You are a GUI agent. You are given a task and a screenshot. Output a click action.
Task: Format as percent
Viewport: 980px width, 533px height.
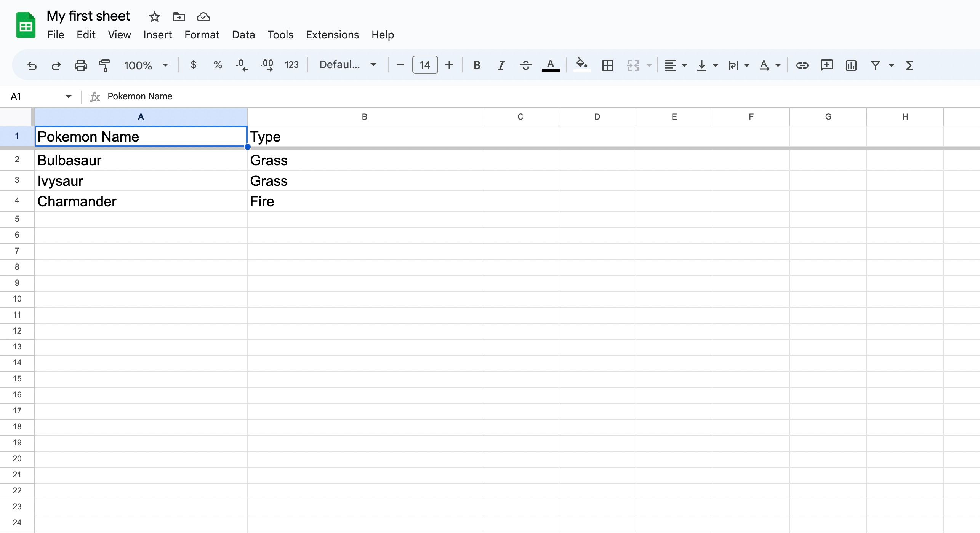218,65
